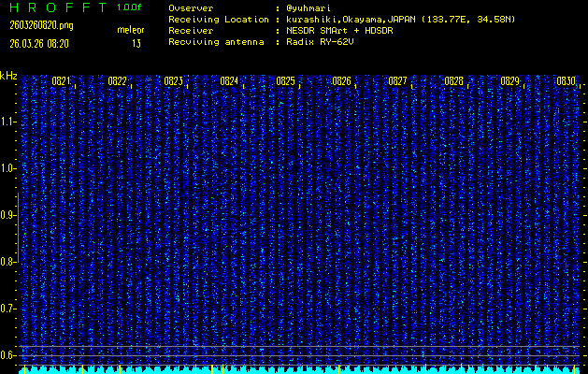Select the 0830 time marker
The height and width of the screenshot is (374, 588).
[566, 81]
